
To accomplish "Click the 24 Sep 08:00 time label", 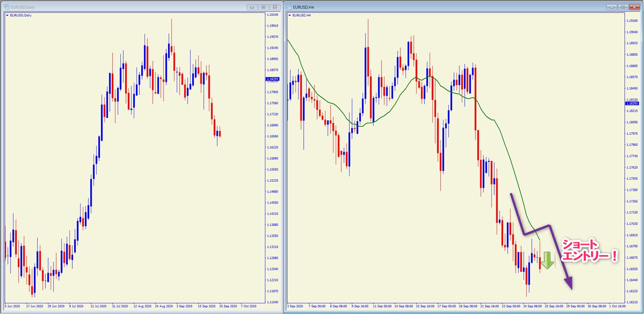I will 532,306.
